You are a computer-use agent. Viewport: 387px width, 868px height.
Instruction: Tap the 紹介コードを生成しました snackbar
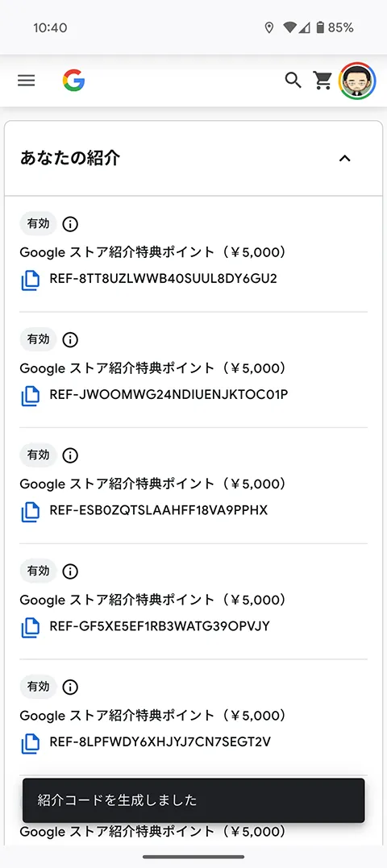(193, 800)
